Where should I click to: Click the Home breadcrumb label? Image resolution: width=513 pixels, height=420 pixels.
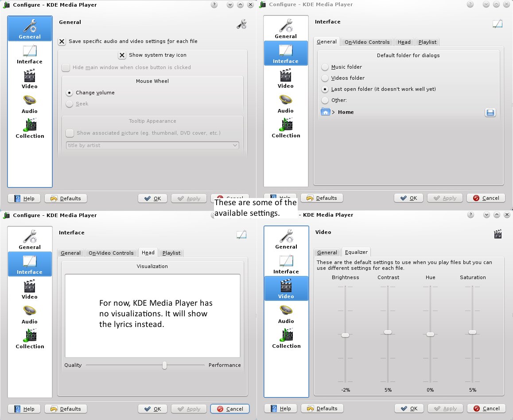pos(346,112)
